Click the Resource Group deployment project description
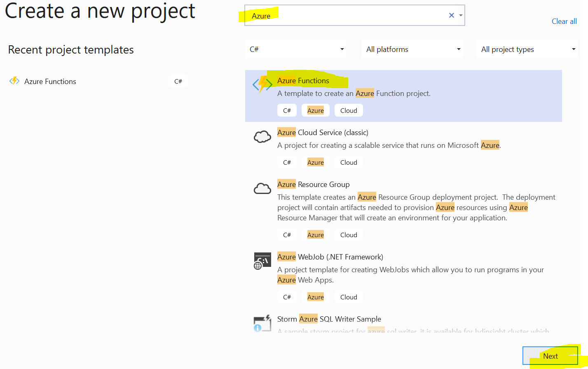588x369 pixels. (416, 208)
